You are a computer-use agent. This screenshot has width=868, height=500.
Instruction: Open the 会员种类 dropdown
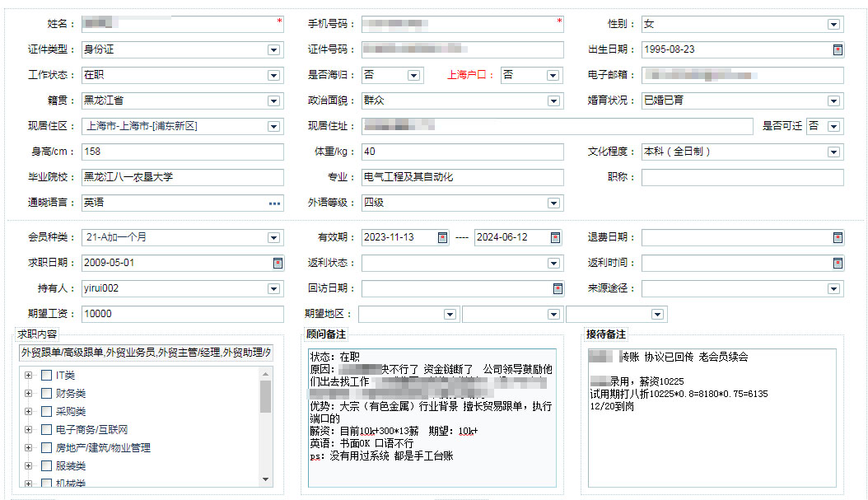point(273,237)
